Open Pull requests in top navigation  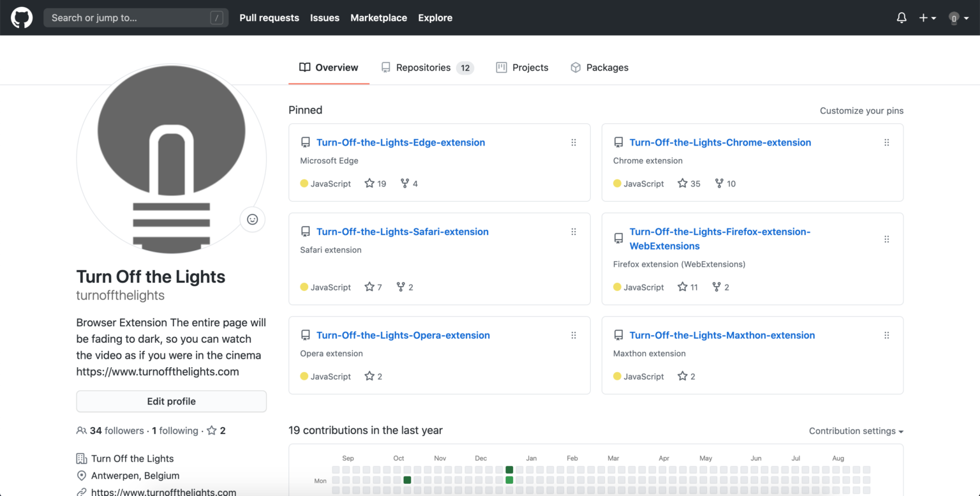click(269, 18)
